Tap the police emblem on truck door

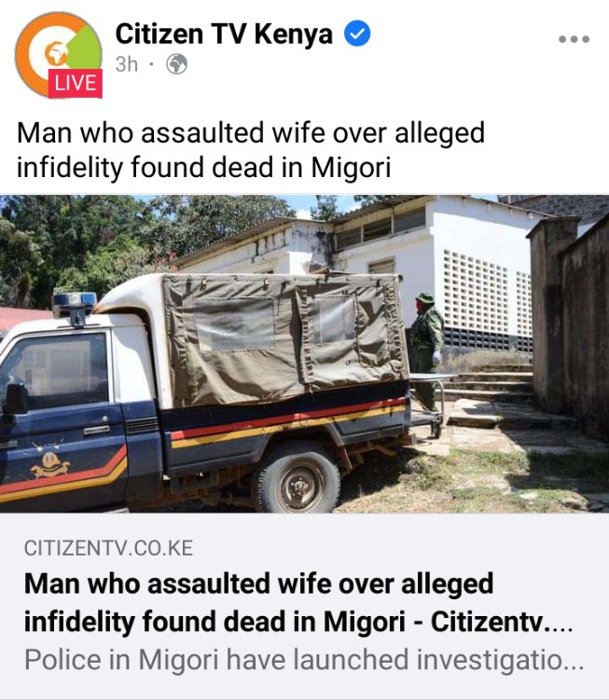[x=50, y=463]
